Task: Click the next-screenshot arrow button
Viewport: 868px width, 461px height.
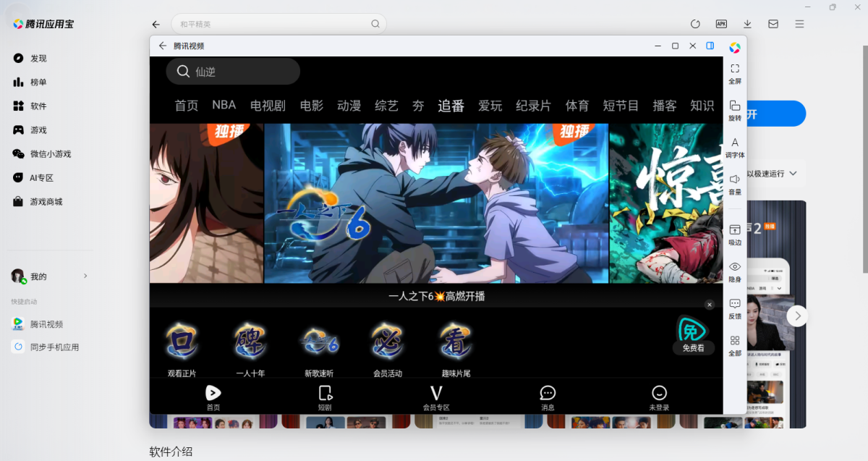Action: click(796, 316)
